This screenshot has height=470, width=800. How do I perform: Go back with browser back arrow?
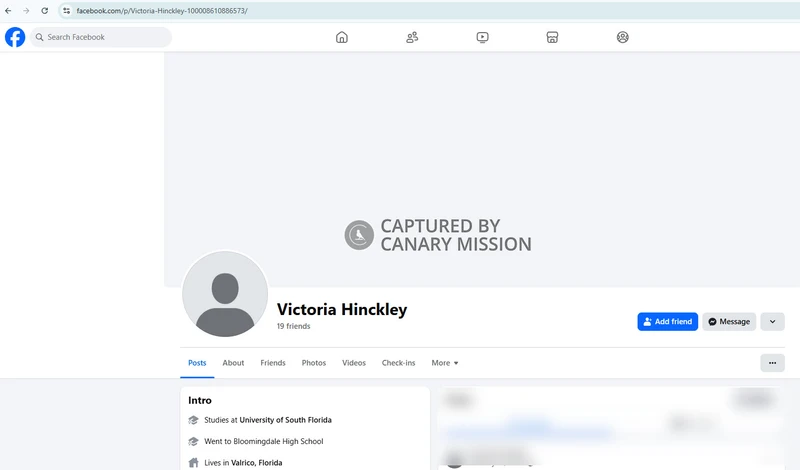(x=8, y=11)
